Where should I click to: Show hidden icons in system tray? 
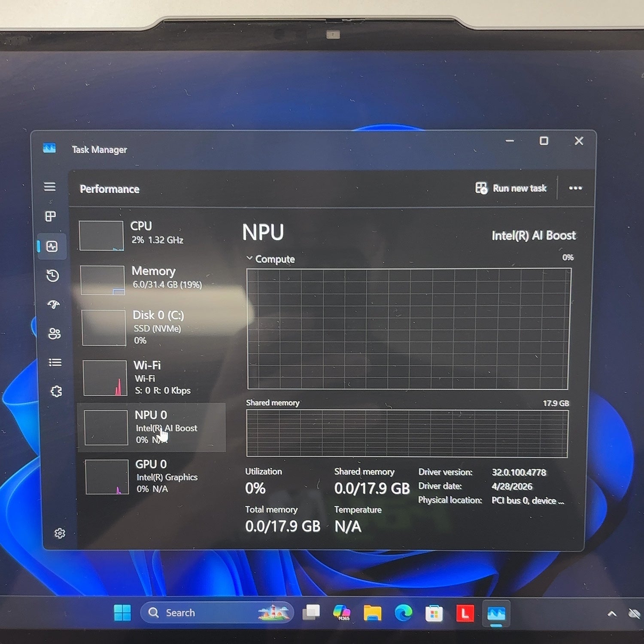pos(612,614)
